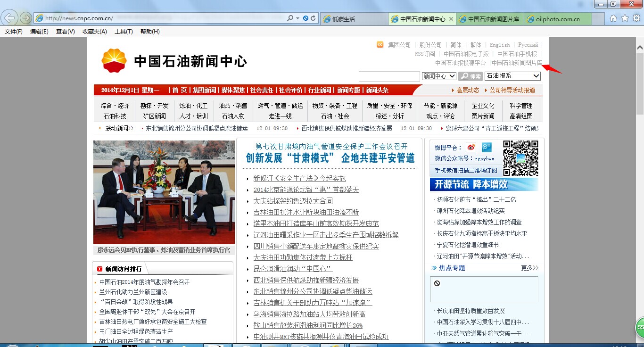
Task: Open article 新修订《安全生产法》今起实施
Action: tap(299, 178)
